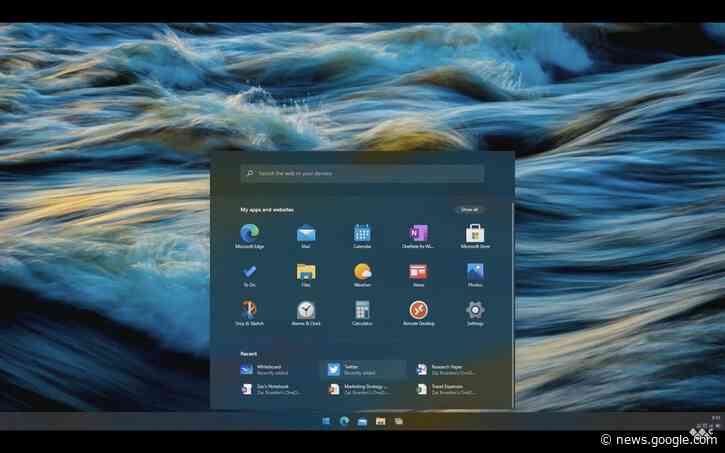Open File Explorer from the taskbar

click(381, 421)
